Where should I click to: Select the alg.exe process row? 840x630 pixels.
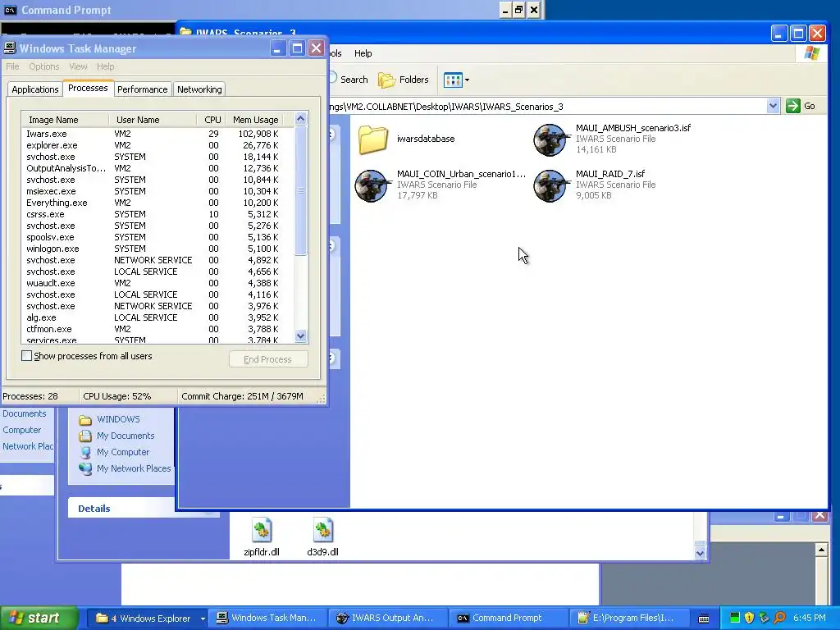[157, 317]
